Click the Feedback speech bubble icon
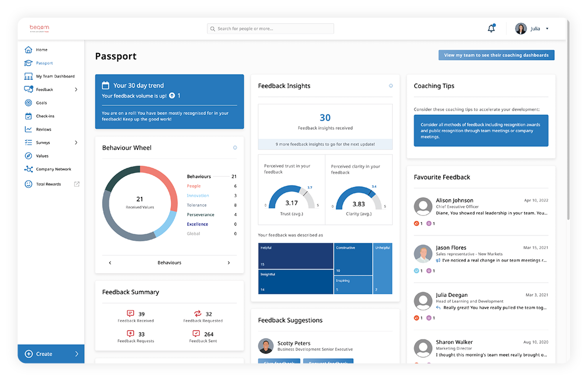This screenshot has height=381, width=588. tap(29, 89)
